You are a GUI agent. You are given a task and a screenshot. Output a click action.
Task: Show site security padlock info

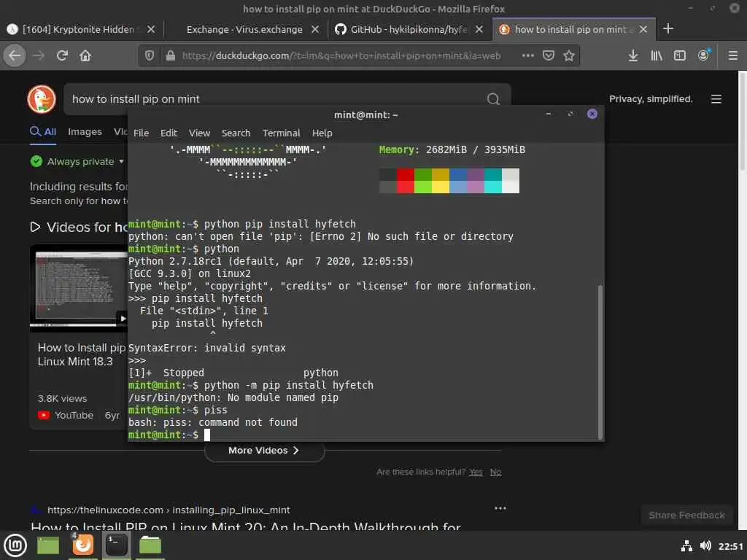(171, 55)
